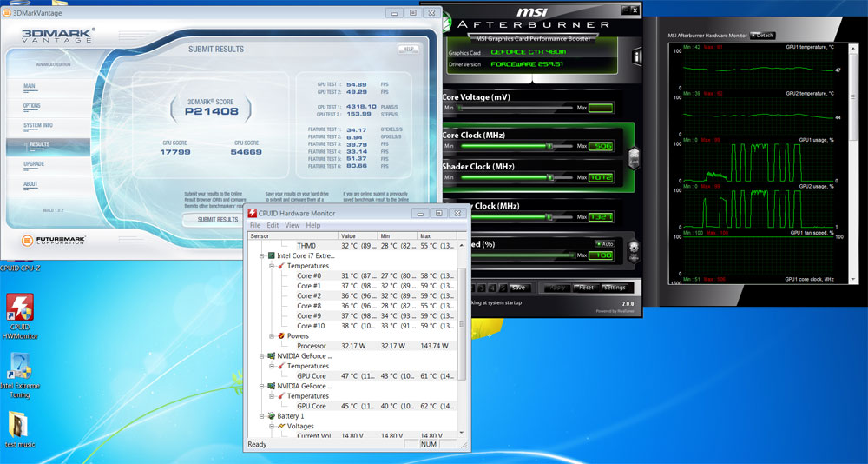Select Afterburner profile slot 4
This screenshot has width=868, height=464.
pyautogui.click(x=493, y=288)
